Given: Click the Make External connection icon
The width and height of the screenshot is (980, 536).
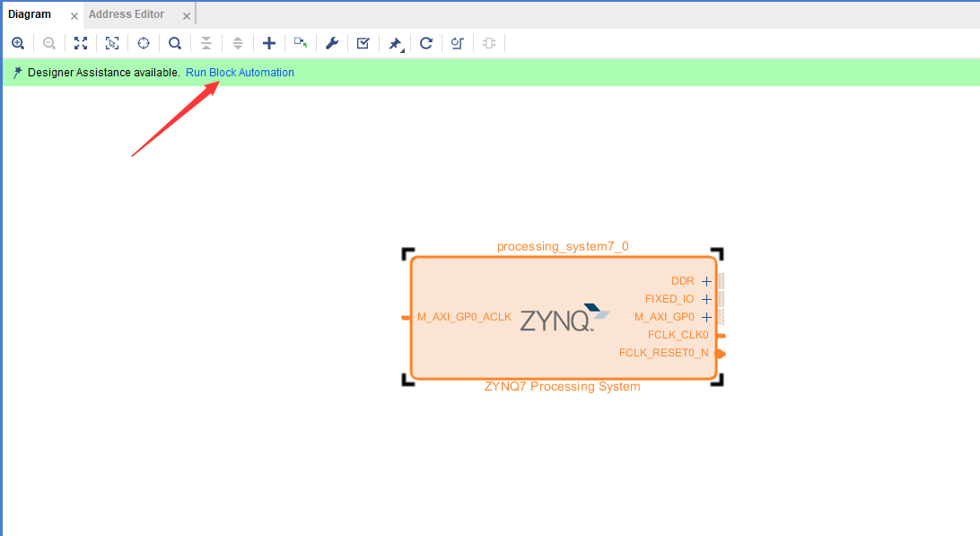Looking at the screenshot, I should 301,43.
